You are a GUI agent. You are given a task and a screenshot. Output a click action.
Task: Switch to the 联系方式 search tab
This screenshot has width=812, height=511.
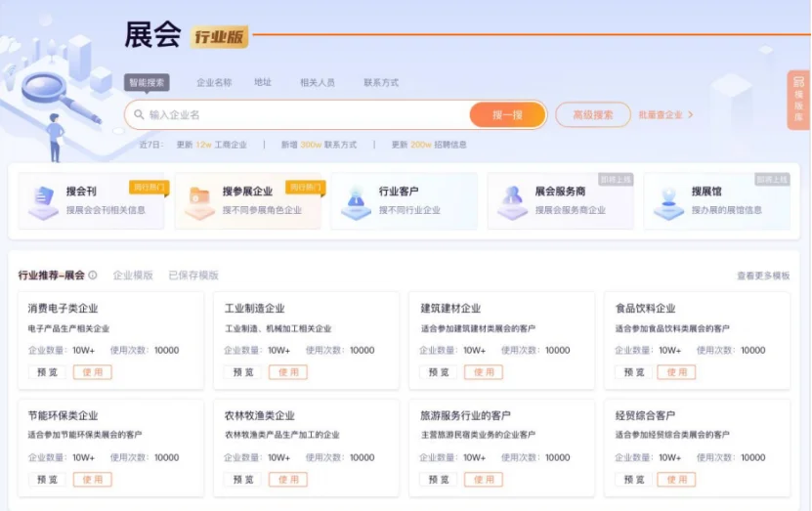[x=381, y=82]
